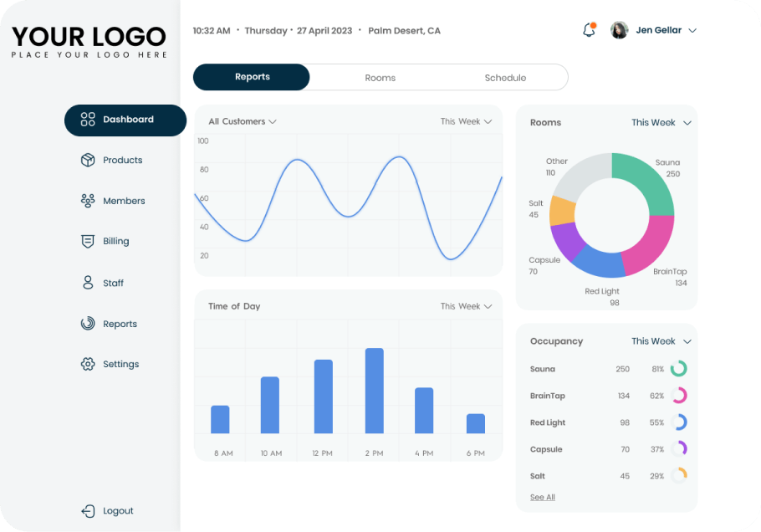Screen dimensions: 761x532
Task: Open notifications via the bell icon
Action: [590, 30]
